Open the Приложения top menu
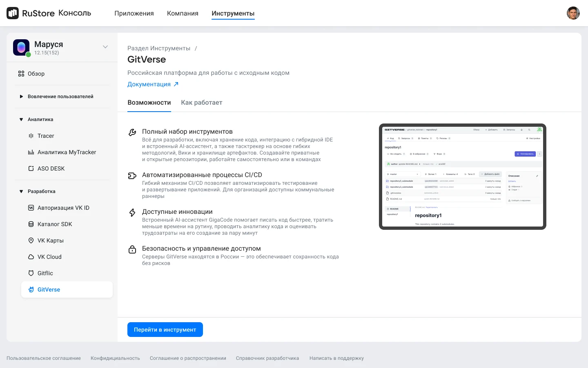The width and height of the screenshot is (588, 368). click(x=134, y=13)
